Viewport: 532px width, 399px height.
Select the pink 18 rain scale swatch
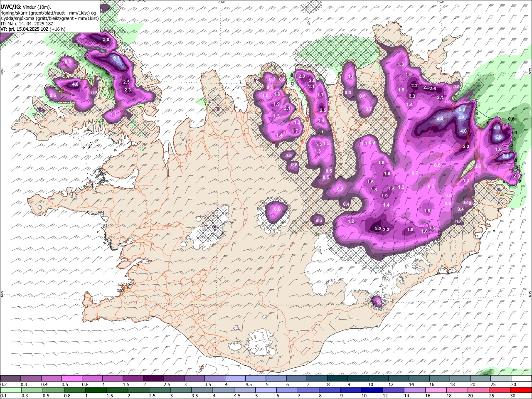(457, 390)
